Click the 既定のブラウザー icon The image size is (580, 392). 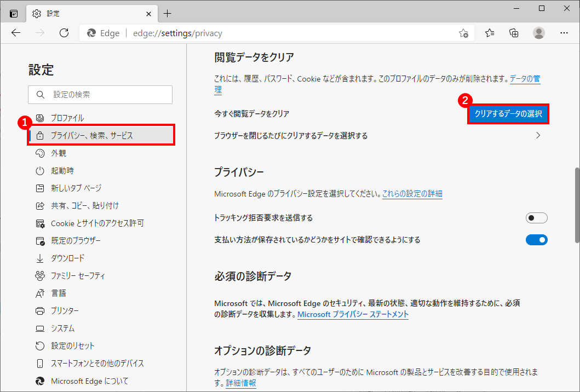pyautogui.click(x=39, y=241)
